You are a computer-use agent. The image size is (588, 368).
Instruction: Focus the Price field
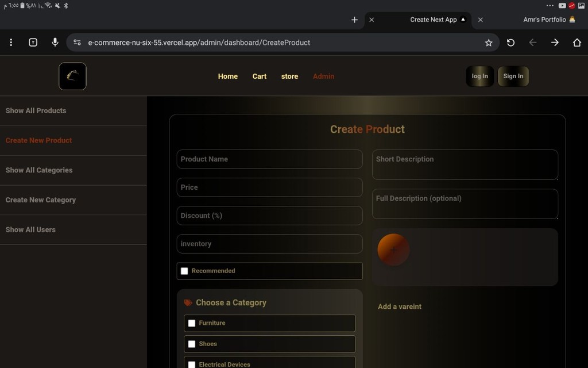(x=270, y=187)
